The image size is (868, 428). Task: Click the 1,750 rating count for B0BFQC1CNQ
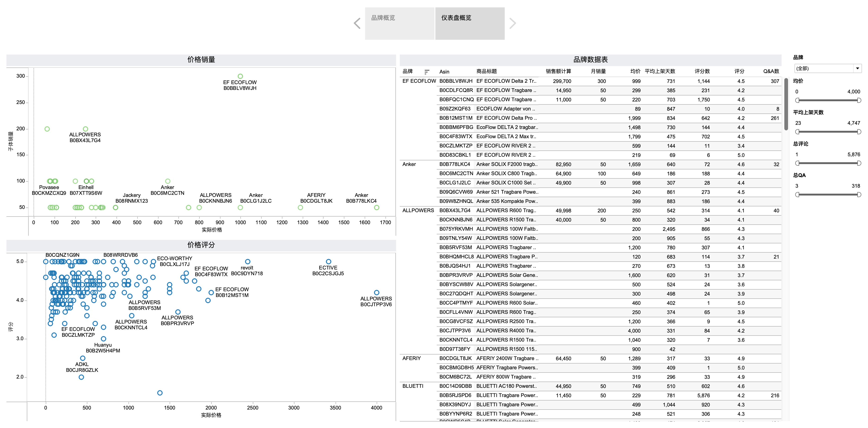click(x=703, y=100)
